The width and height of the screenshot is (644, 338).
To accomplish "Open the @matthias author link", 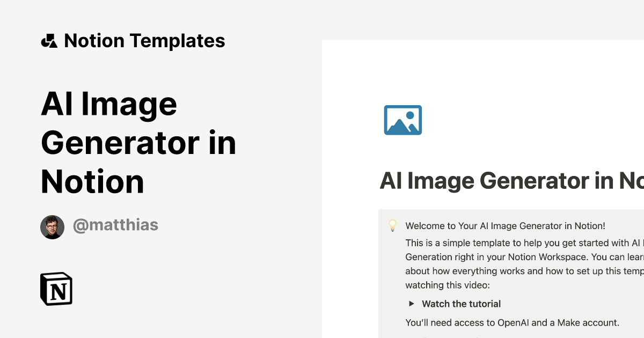I will (115, 225).
